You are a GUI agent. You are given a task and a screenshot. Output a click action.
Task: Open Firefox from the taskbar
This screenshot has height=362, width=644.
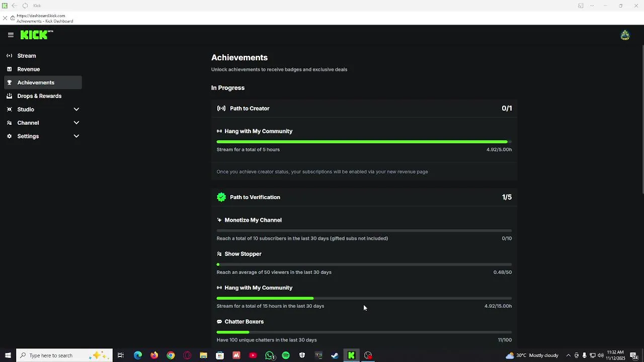click(154, 355)
